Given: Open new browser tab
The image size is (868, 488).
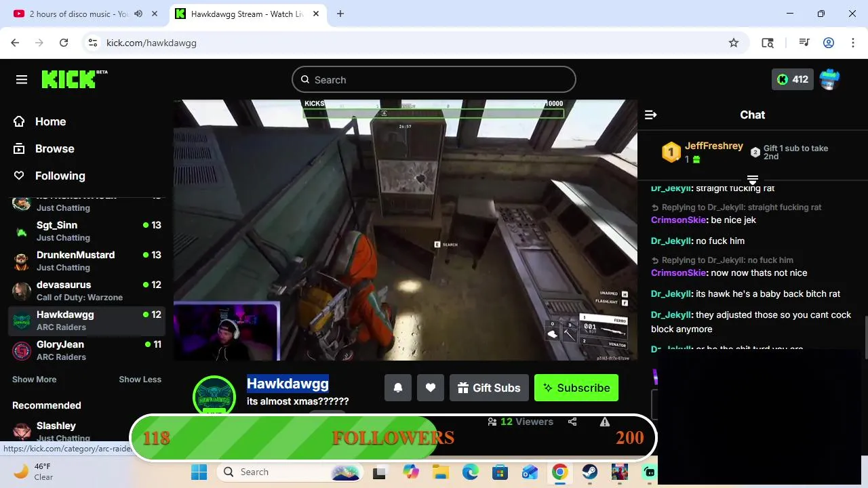Looking at the screenshot, I should [340, 14].
